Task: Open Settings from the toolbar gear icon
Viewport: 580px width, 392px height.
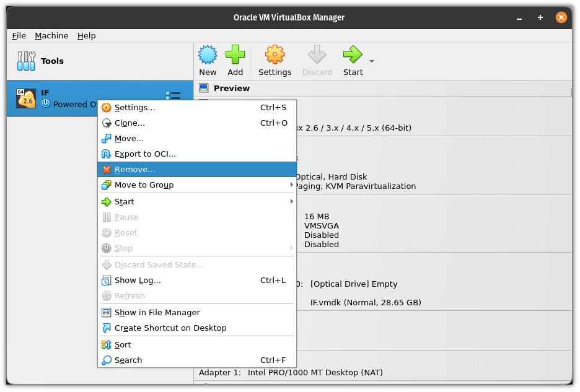Action: [275, 55]
